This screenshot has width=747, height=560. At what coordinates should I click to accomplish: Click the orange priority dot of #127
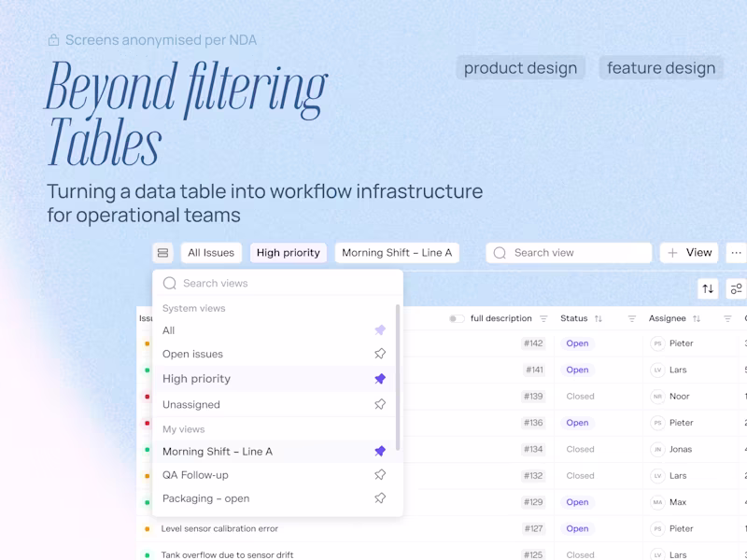click(148, 528)
